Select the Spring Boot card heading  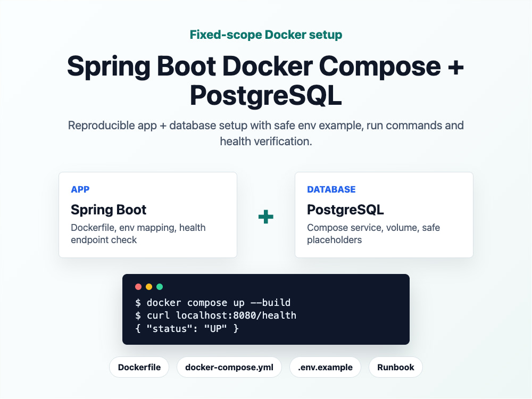click(109, 210)
